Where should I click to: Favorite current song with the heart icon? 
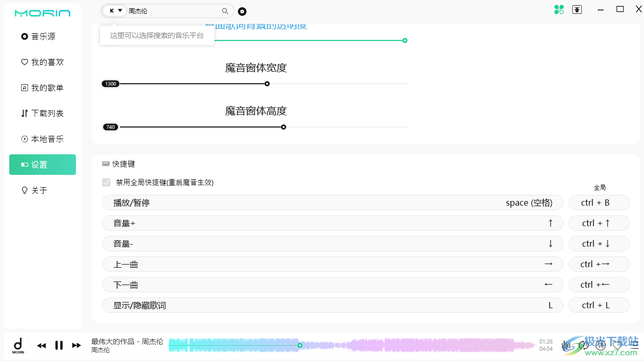[x=618, y=345]
